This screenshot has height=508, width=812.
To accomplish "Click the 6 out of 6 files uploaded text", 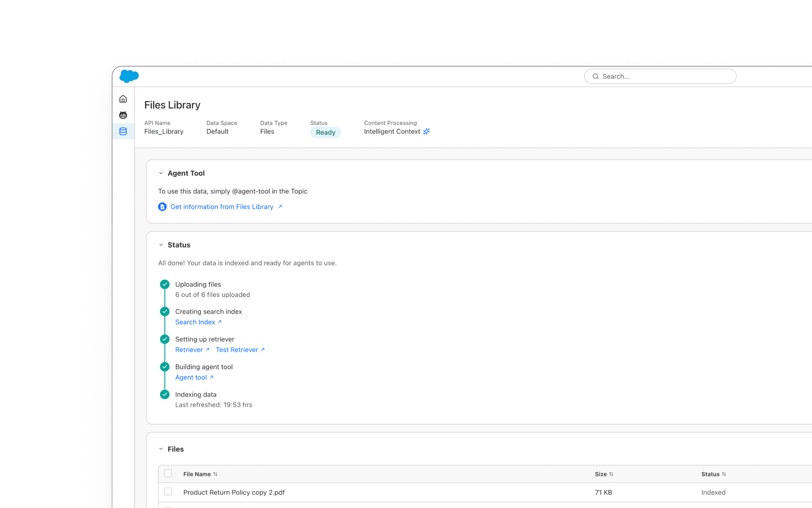I will click(213, 295).
